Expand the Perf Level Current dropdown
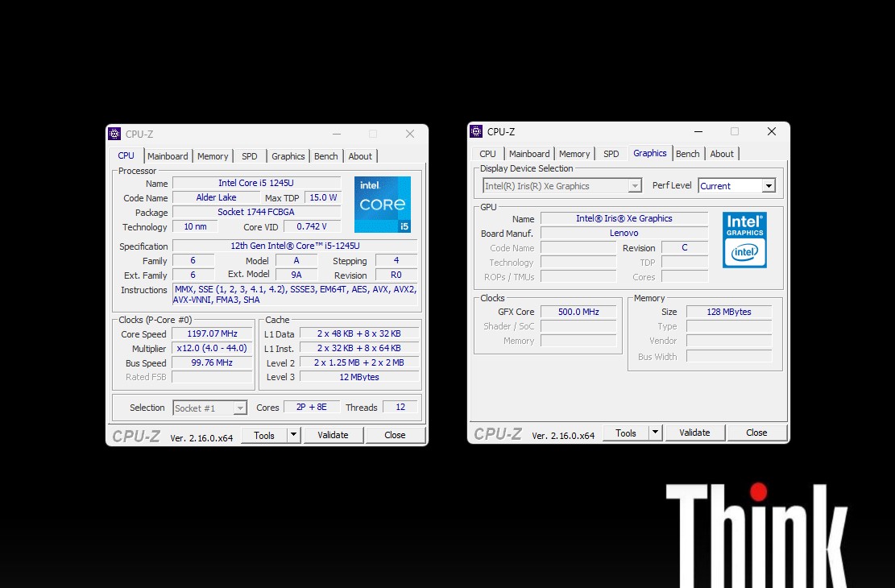Image resolution: width=895 pixels, height=588 pixels. click(768, 186)
